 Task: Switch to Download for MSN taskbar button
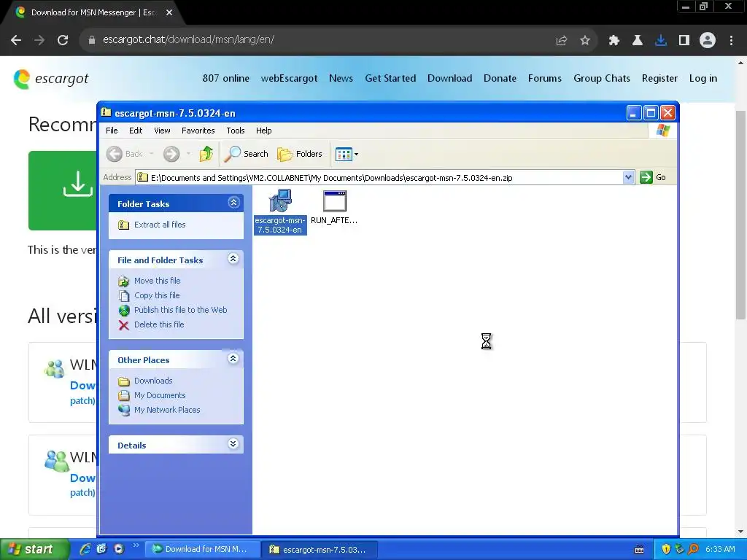203,549
